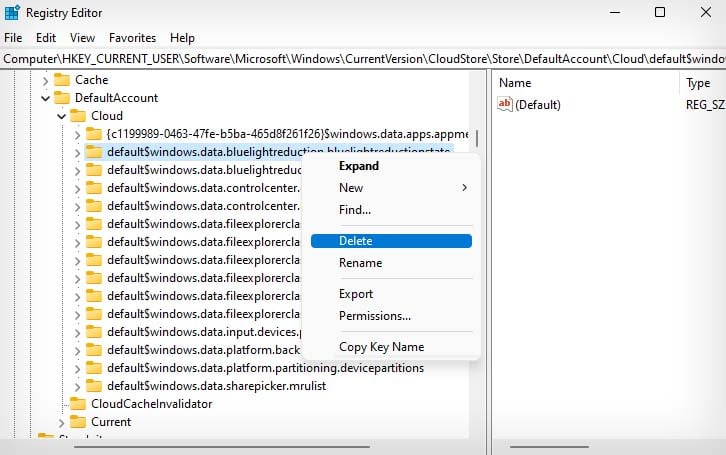Select the Cache tree key
Screen dimensions: 726x455
tap(92, 80)
